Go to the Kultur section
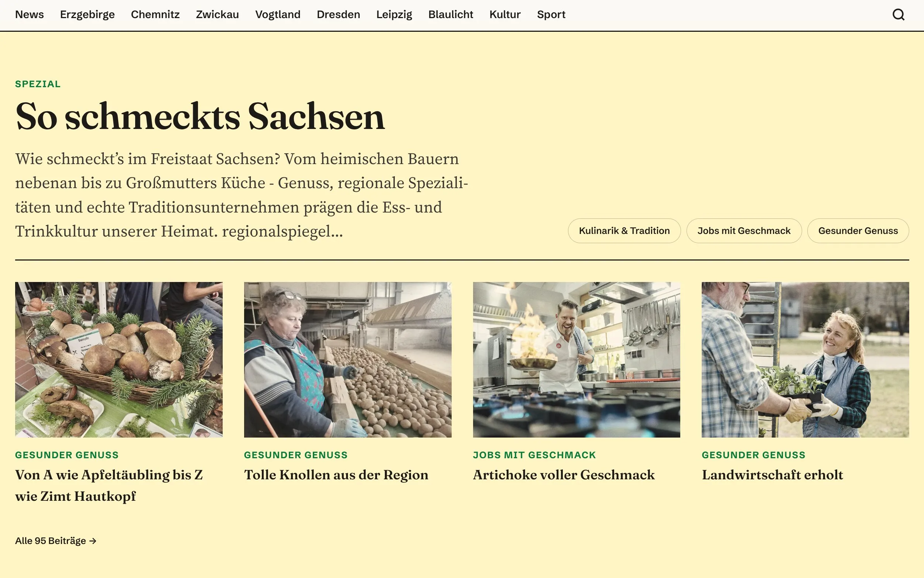Viewport: 924px width, 578px height. [505, 14]
